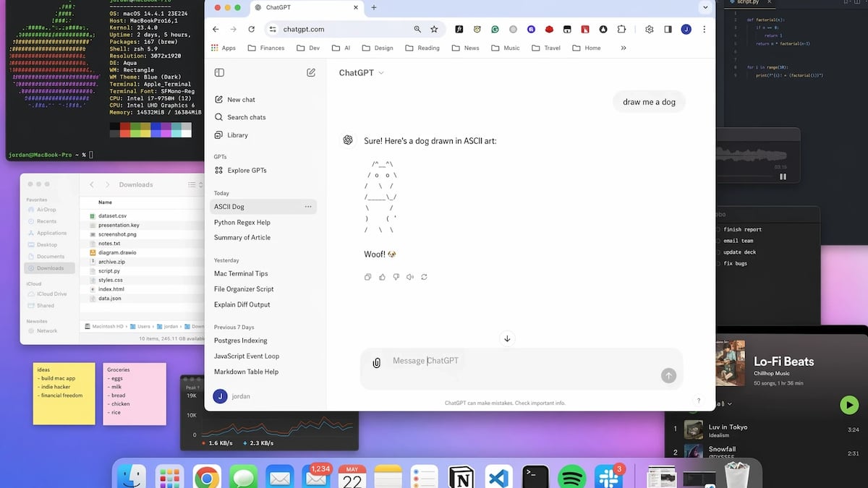Viewport: 868px width, 488px height.
Task: Focus the Message ChatGPT input field
Action: pos(521,361)
